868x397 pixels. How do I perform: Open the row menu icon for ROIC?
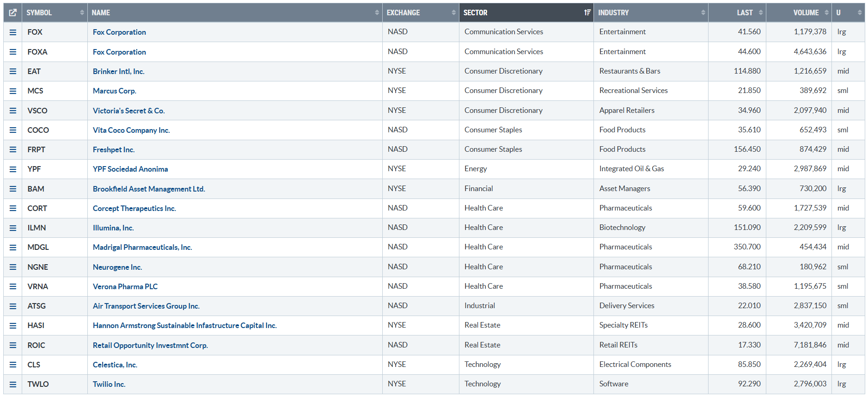point(13,345)
